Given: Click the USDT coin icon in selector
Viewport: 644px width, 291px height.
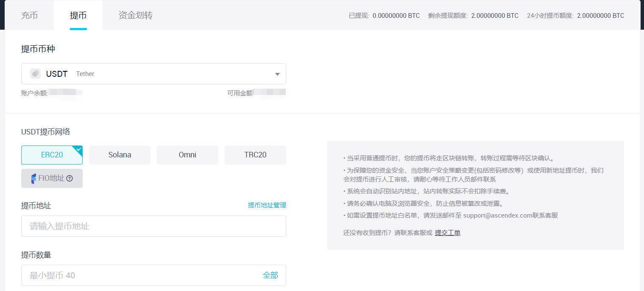Looking at the screenshot, I should 35,74.
